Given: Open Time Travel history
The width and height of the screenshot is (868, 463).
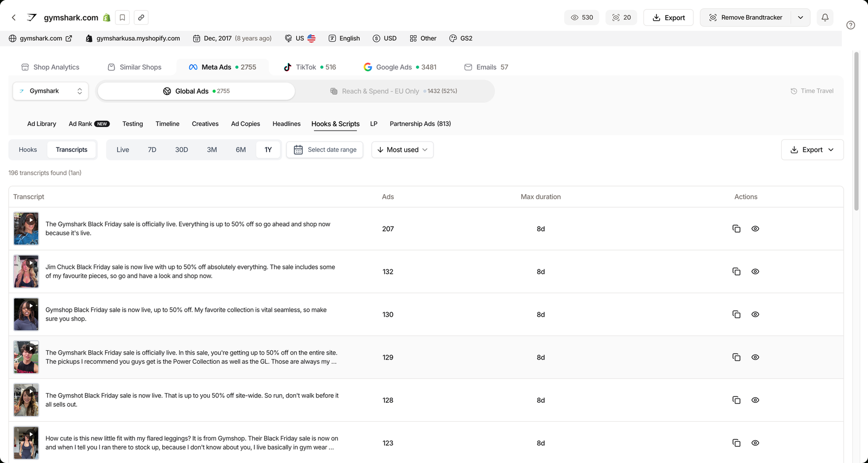Looking at the screenshot, I should pyautogui.click(x=812, y=91).
